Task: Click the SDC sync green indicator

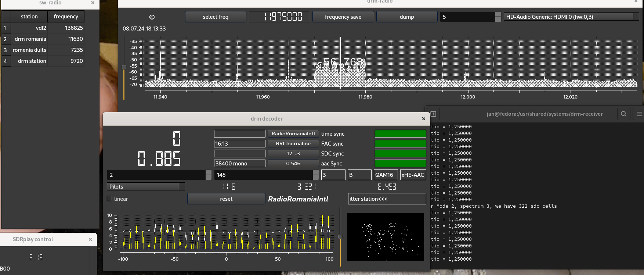Action: tap(401, 154)
